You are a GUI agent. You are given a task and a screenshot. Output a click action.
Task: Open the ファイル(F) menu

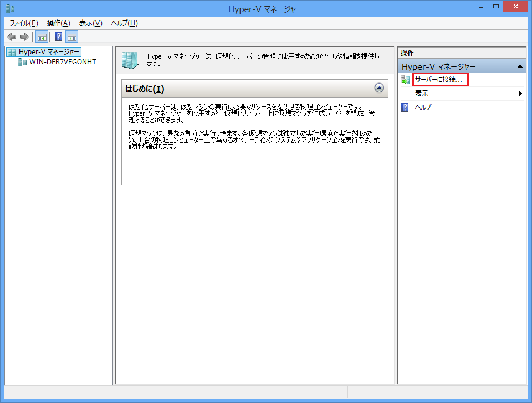coord(24,23)
